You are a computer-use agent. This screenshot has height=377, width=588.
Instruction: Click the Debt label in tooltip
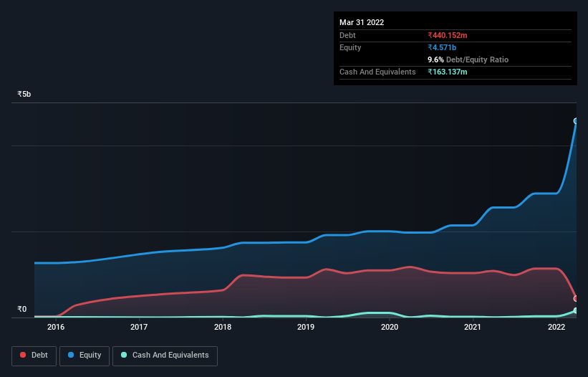[x=347, y=35]
